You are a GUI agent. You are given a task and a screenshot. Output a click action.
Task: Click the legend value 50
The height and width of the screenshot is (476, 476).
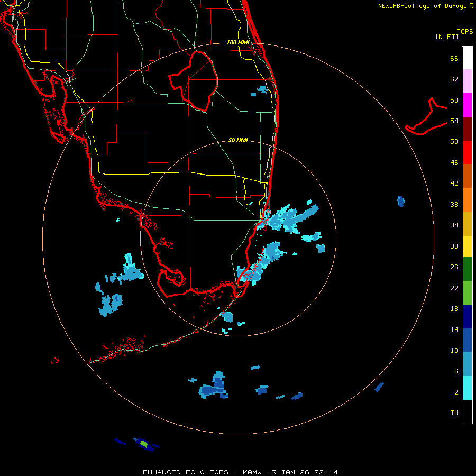[x=454, y=142]
